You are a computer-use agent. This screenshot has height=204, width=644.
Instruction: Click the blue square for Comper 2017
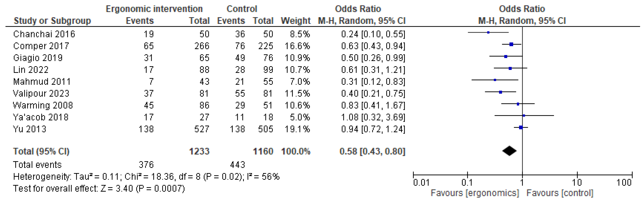pos(511,44)
